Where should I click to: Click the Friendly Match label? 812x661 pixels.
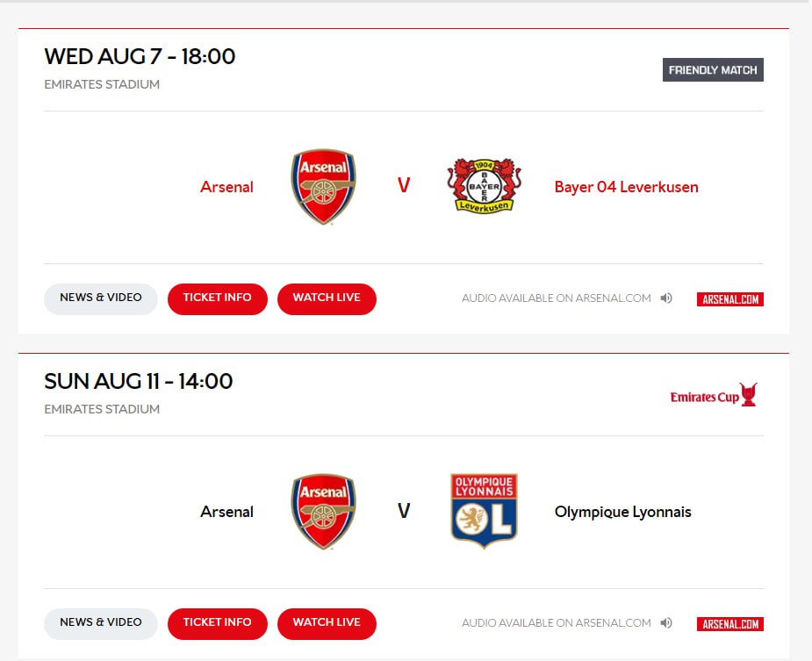pyautogui.click(x=713, y=70)
